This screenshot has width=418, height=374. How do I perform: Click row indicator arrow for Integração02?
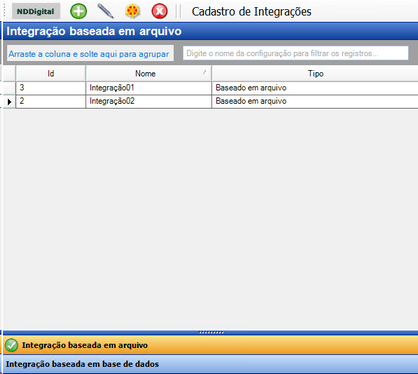pos(9,102)
